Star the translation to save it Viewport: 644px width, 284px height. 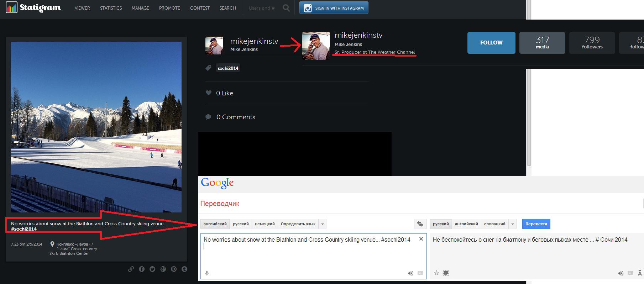point(436,273)
